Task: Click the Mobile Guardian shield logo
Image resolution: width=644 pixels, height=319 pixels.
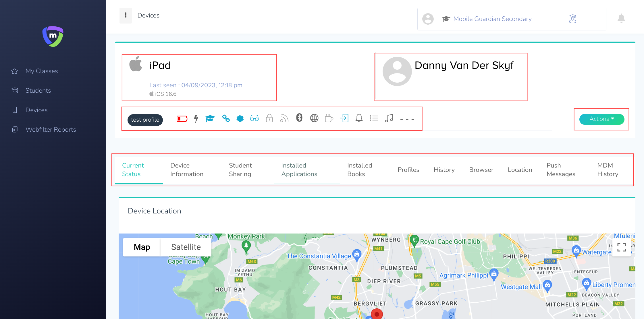Action: (x=53, y=36)
